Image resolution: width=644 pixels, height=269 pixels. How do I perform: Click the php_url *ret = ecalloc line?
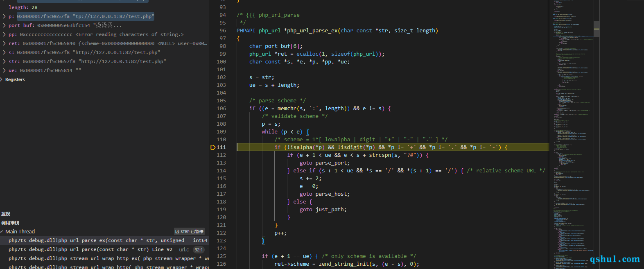pos(317,54)
